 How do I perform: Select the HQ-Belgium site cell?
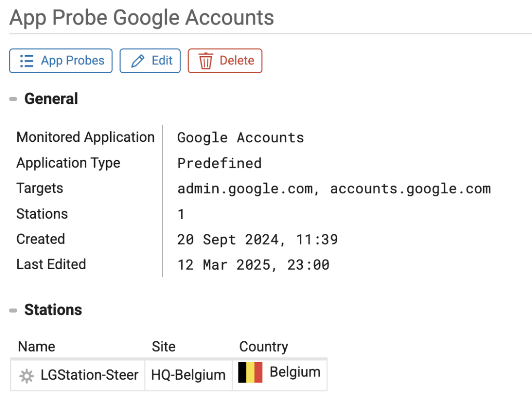(188, 375)
